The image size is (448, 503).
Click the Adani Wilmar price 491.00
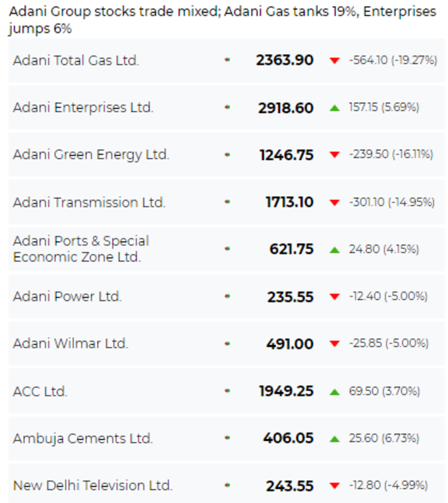point(289,344)
